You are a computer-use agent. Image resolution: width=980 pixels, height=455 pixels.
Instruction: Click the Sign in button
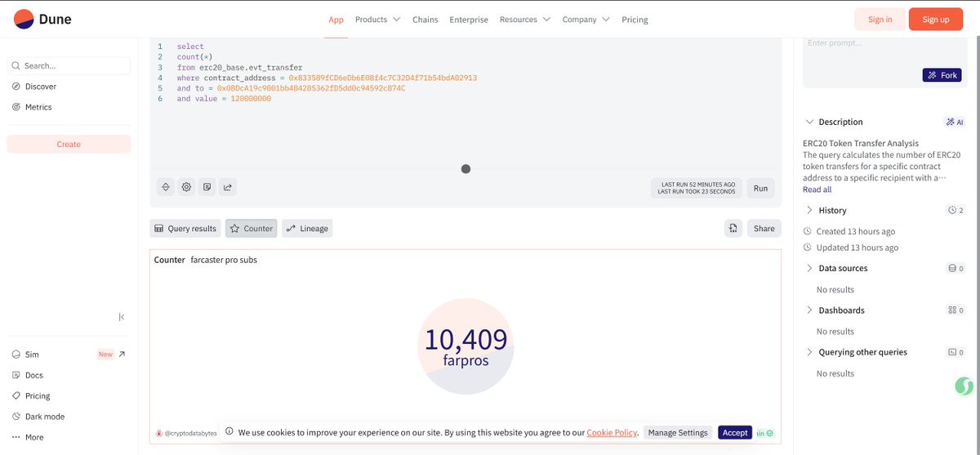(880, 20)
